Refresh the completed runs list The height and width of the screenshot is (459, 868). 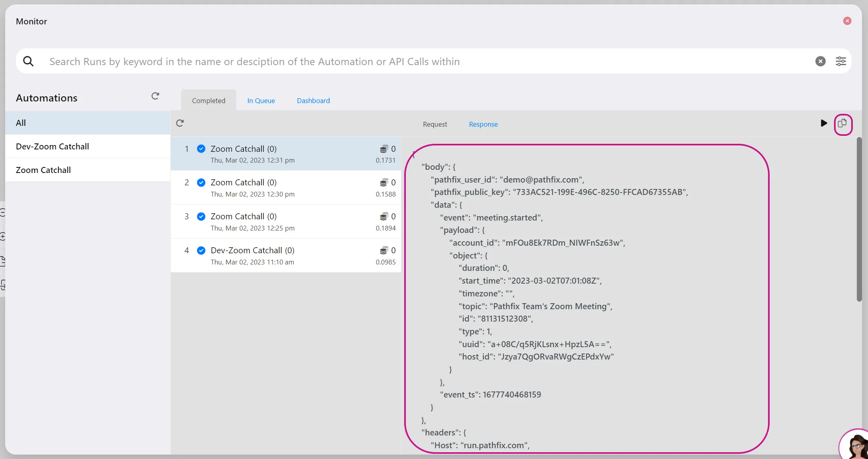pyautogui.click(x=180, y=123)
